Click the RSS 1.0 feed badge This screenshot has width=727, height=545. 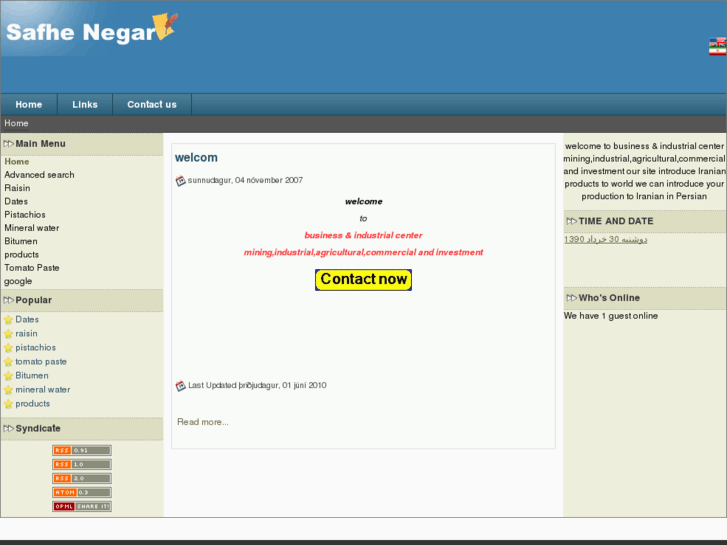pos(82,464)
